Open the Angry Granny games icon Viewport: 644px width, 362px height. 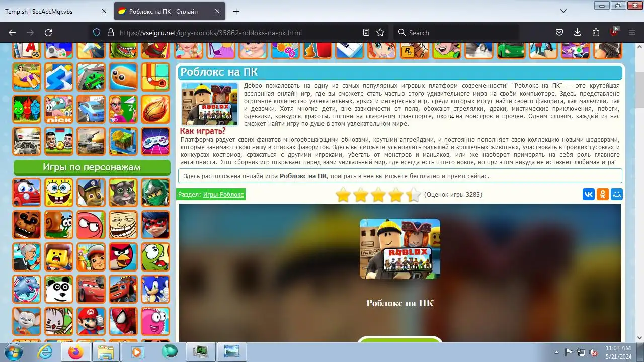[27, 257]
